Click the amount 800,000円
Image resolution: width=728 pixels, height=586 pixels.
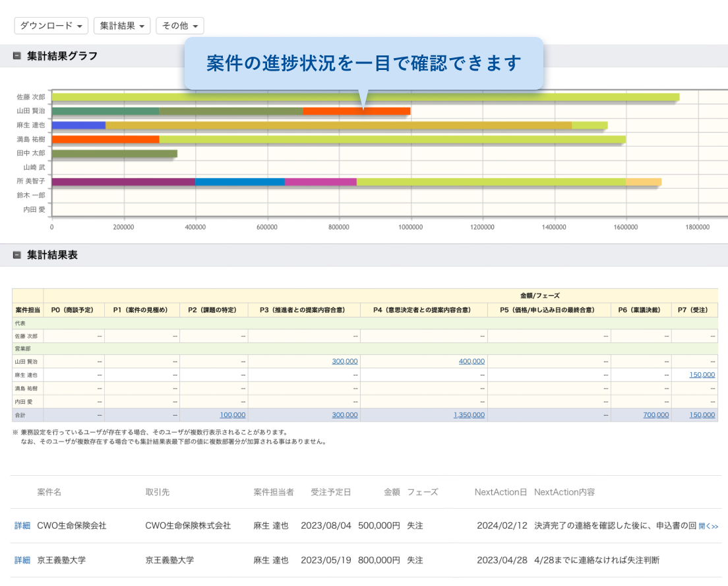pos(379,560)
